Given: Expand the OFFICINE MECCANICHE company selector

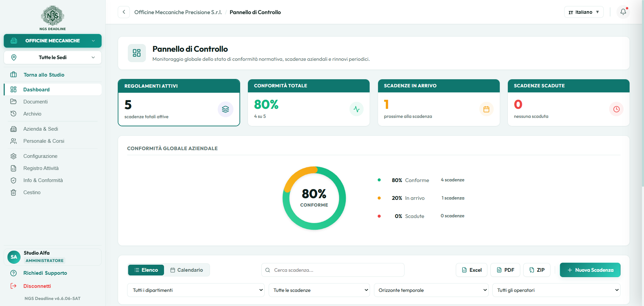Looking at the screenshot, I should pyautogui.click(x=53, y=41).
